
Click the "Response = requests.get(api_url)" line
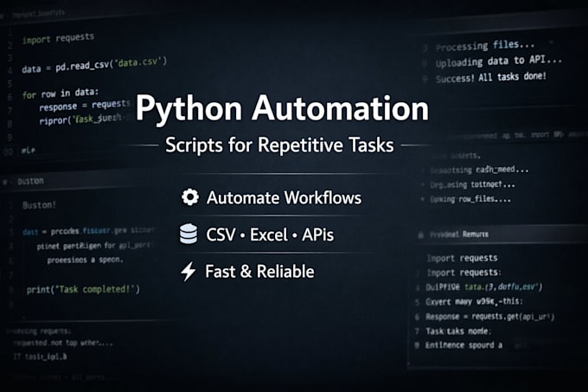point(489,317)
